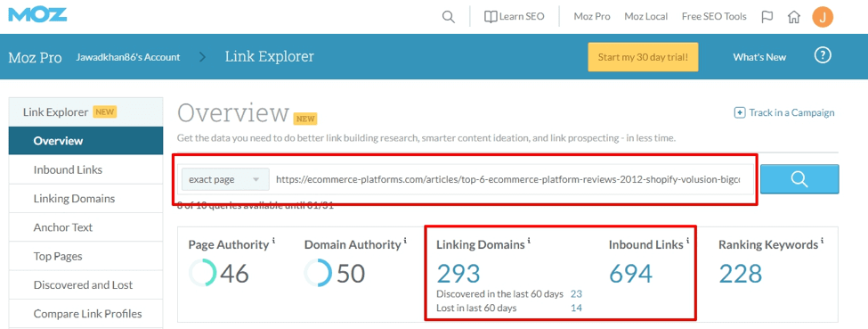868x329 pixels.
Task: Click the 14 lost domains count
Action: pyautogui.click(x=576, y=308)
